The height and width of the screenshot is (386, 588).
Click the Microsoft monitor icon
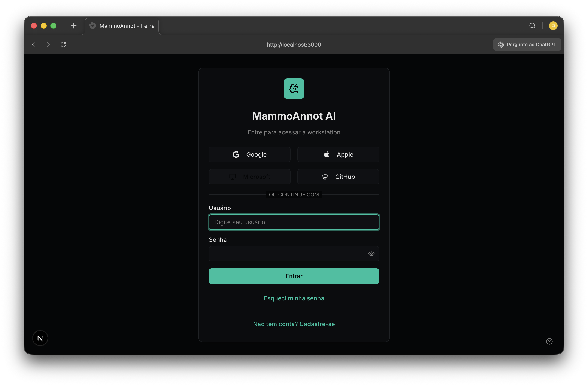[x=232, y=177]
